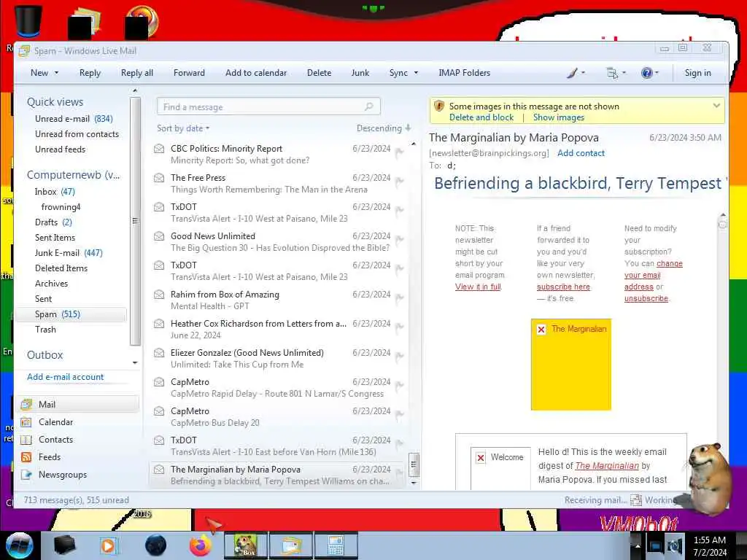Expand the Sync dropdown arrow
This screenshot has width=747, height=560.
(x=416, y=73)
